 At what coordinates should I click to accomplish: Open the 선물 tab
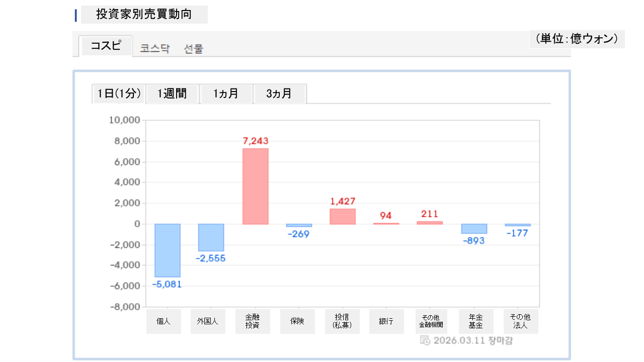[194, 49]
